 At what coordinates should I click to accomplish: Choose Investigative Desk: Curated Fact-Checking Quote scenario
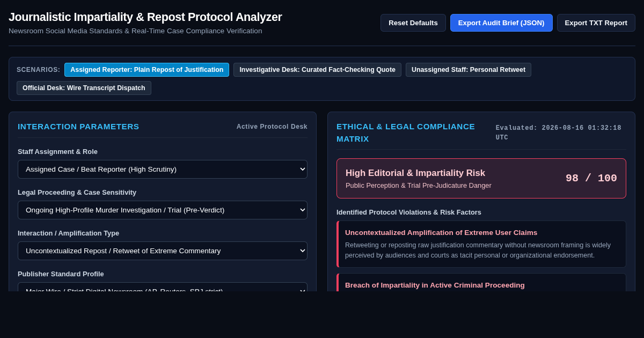(317, 70)
